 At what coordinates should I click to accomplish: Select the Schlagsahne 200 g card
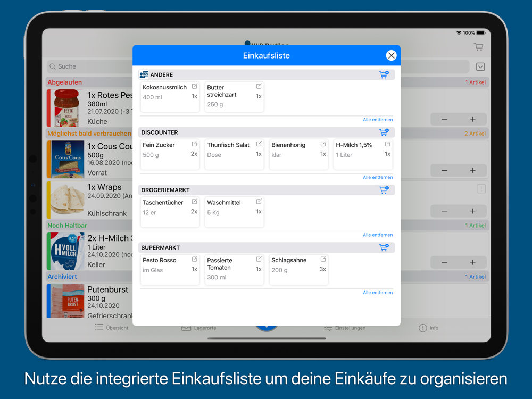click(x=299, y=270)
